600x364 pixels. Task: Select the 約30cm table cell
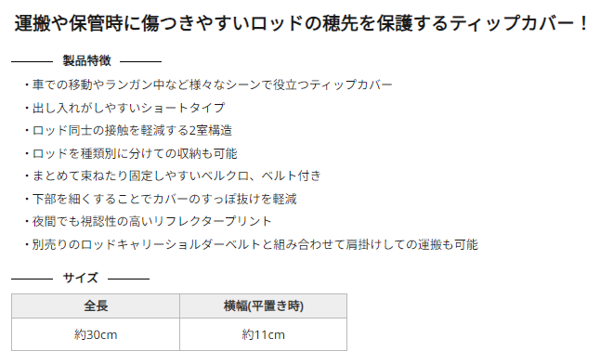tap(96, 334)
